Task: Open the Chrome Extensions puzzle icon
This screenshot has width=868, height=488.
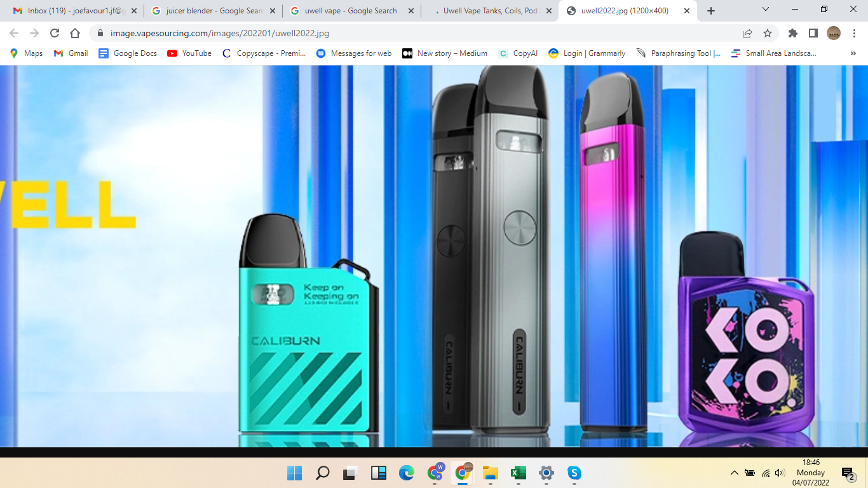Action: (793, 32)
